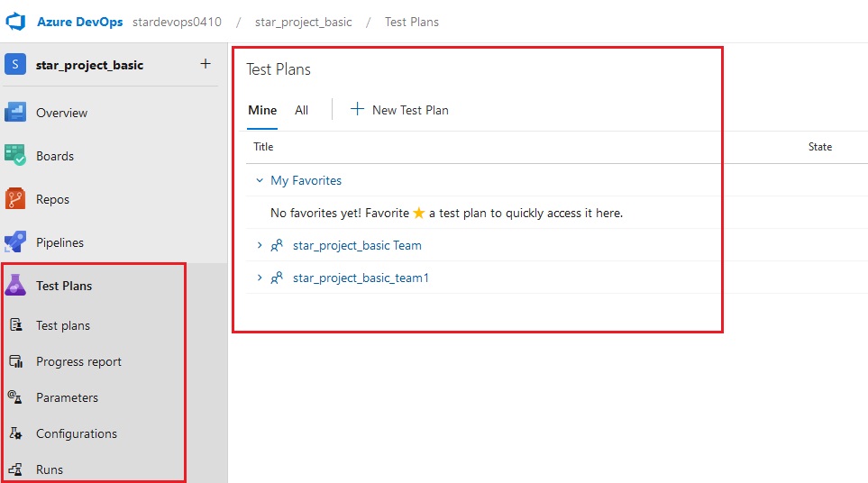
Task: Click New Test Plan button
Action: [x=399, y=110]
